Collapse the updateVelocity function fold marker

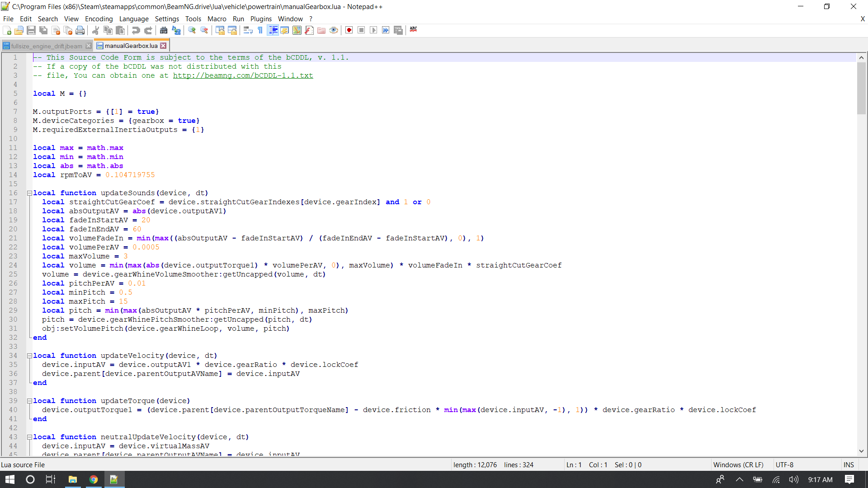coord(29,356)
